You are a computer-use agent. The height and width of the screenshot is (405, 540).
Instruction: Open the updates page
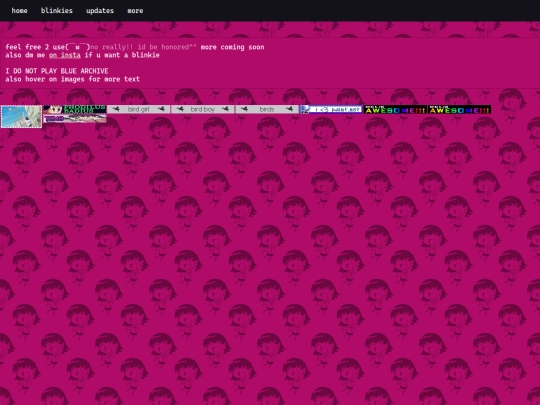[x=100, y=11]
